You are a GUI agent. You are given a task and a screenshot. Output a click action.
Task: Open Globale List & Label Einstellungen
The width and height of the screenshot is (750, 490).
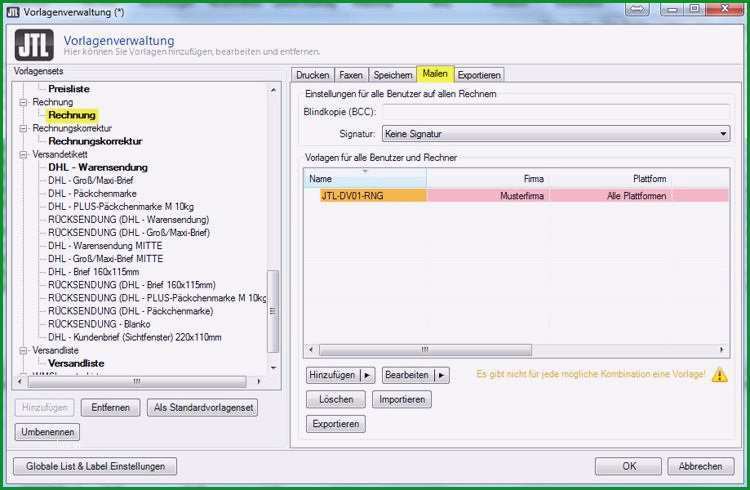pyautogui.click(x=95, y=466)
